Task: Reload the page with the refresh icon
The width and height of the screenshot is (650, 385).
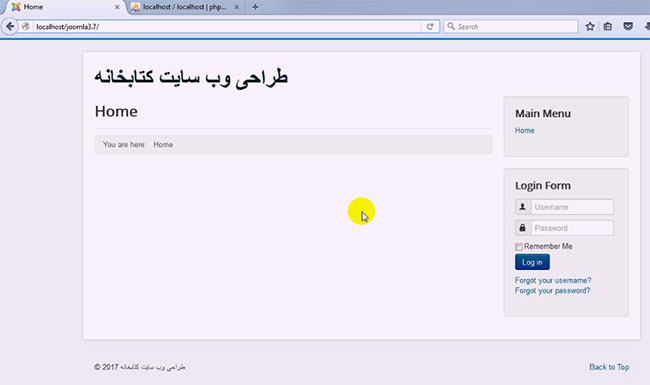Action: pyautogui.click(x=430, y=27)
